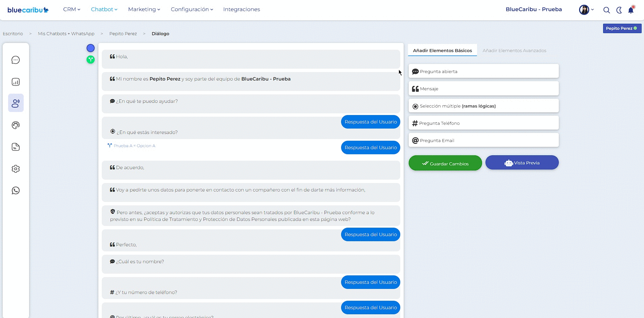Viewport: 644px width, 318px height.
Task: Add a Mensaje element
Action: pos(483,89)
